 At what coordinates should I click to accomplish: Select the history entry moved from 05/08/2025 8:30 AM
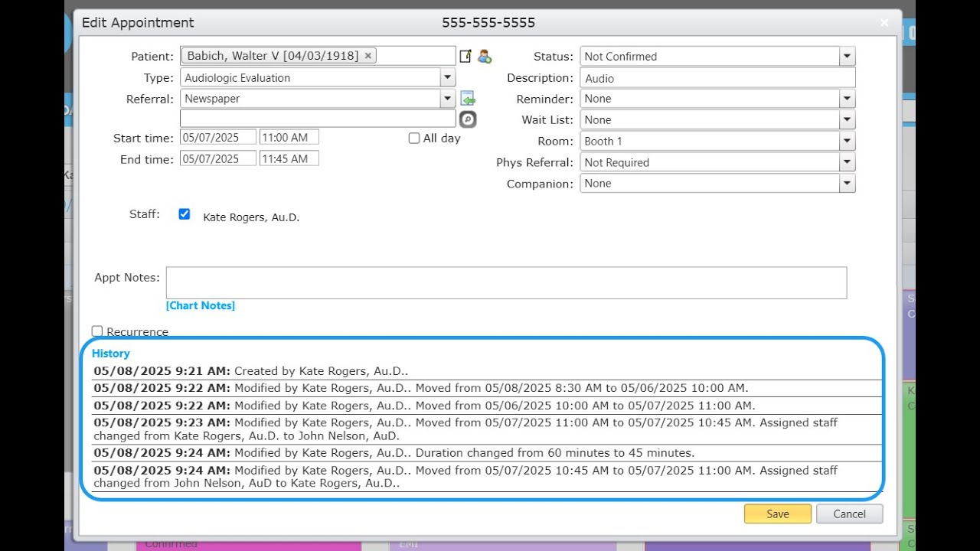coord(487,388)
